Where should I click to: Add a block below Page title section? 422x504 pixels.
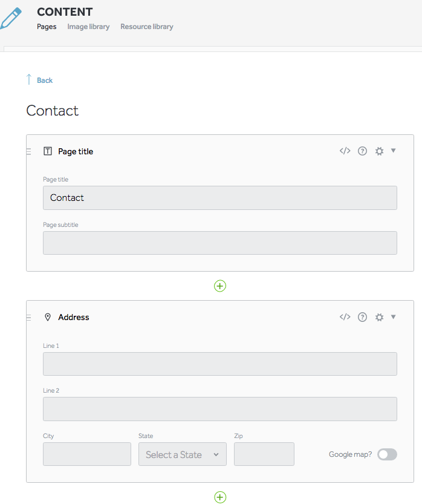[x=220, y=286]
